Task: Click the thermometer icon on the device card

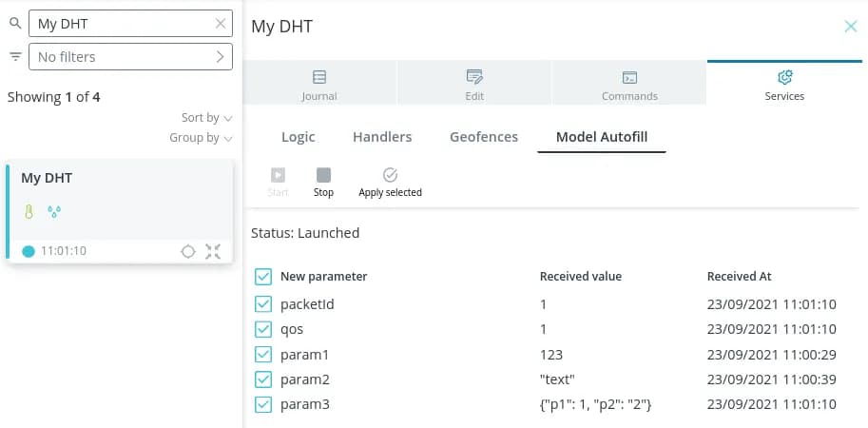Action: pos(29,211)
